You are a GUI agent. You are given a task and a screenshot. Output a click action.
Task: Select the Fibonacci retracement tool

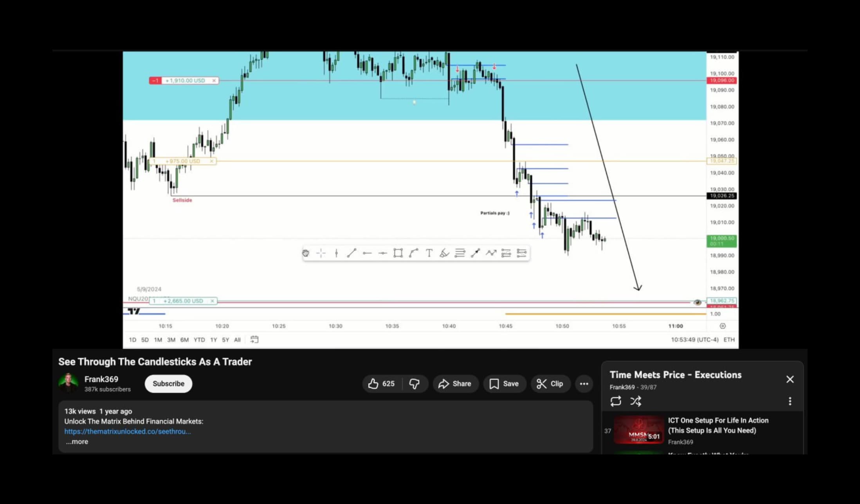point(460,253)
